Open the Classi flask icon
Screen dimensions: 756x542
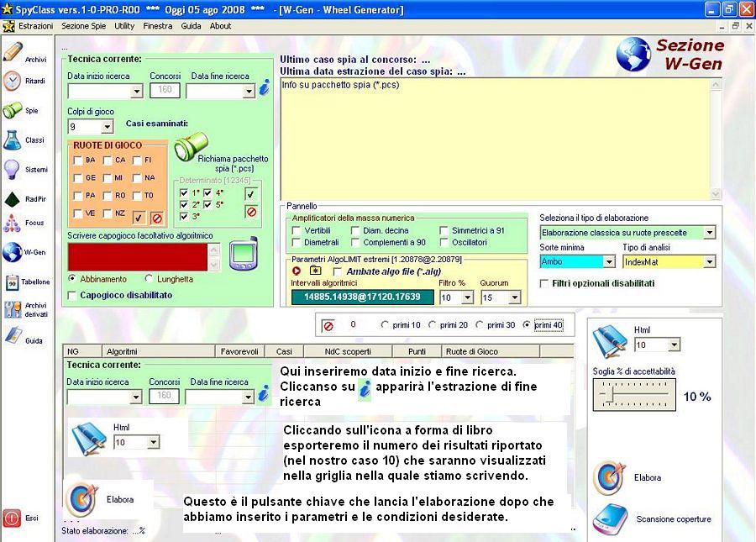(13, 140)
